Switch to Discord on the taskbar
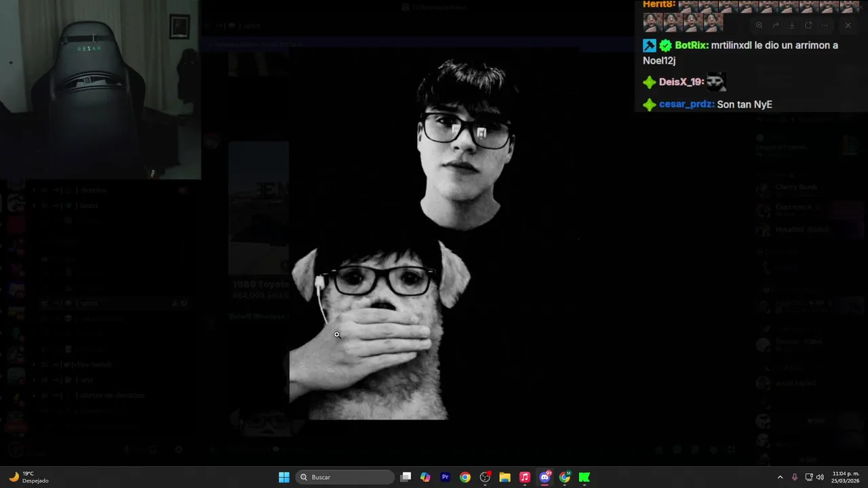Screen dimensions: 868x488 [545, 477]
